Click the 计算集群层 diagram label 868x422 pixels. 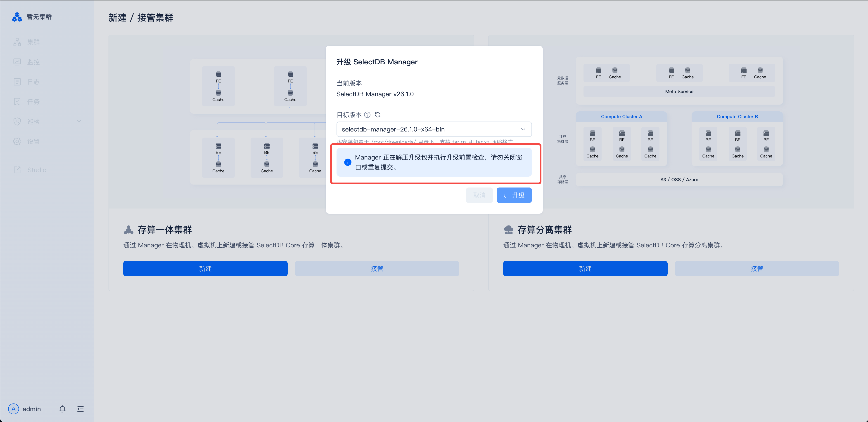(562, 139)
